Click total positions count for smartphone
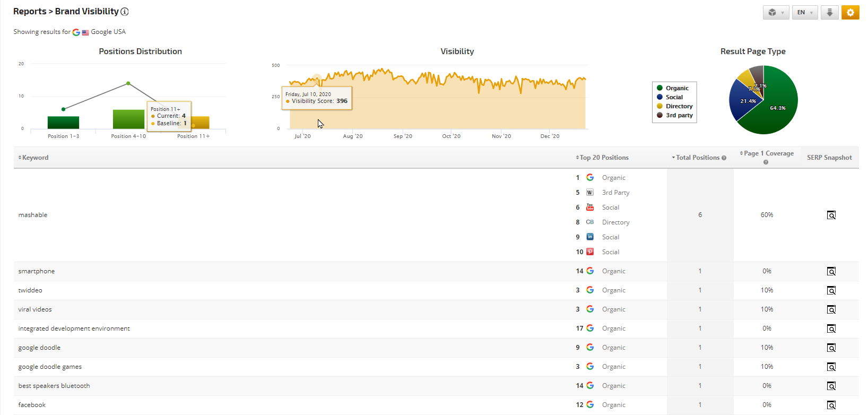The width and height of the screenshot is (868, 415). 700,271
